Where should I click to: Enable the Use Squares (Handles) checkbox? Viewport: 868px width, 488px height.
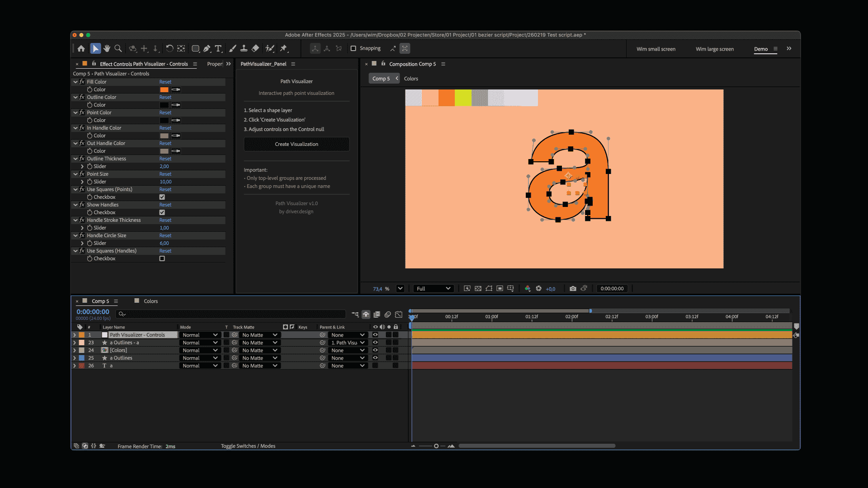[x=162, y=258]
